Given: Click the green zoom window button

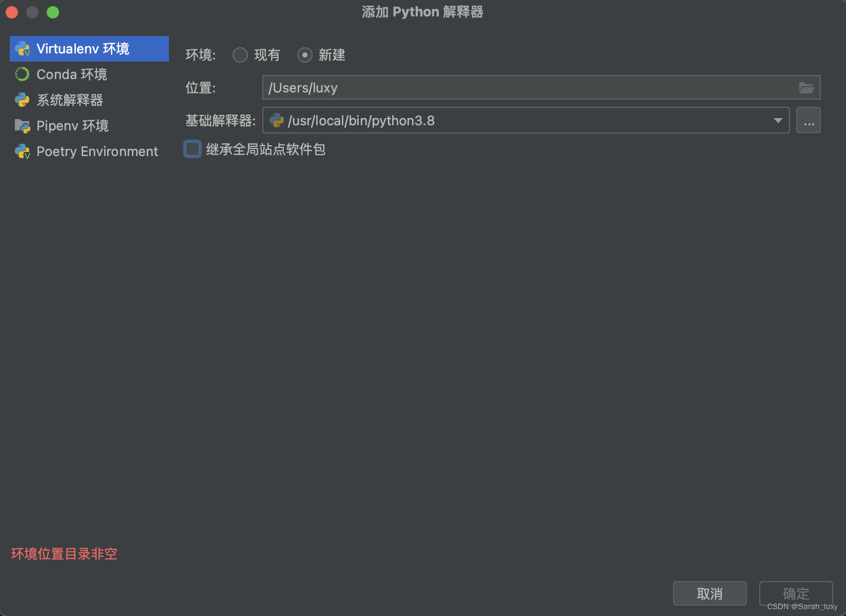Looking at the screenshot, I should coord(53,12).
